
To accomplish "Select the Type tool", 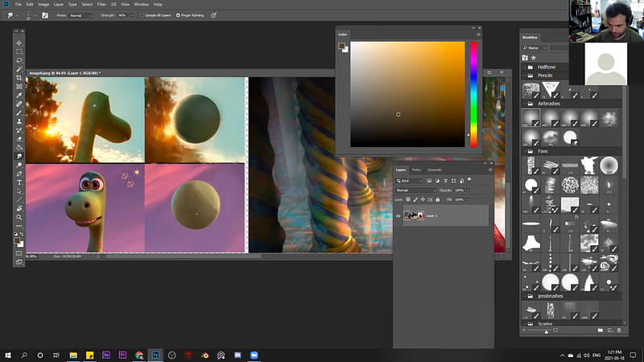I will 19,183.
